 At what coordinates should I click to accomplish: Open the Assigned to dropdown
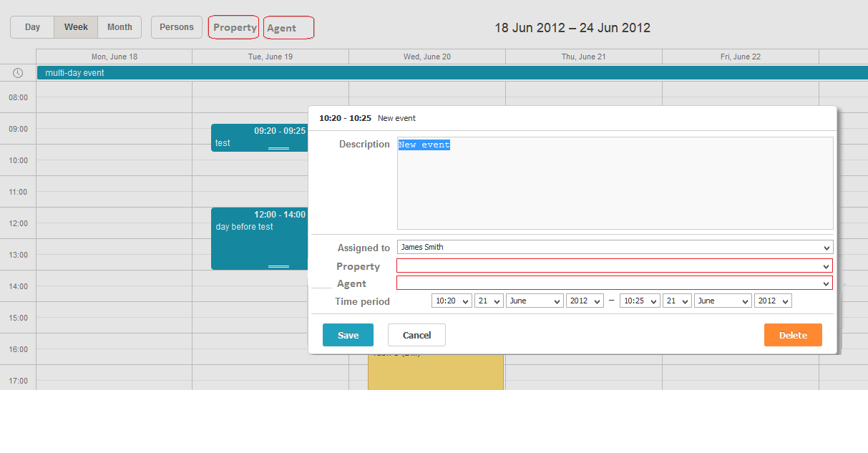click(615, 247)
